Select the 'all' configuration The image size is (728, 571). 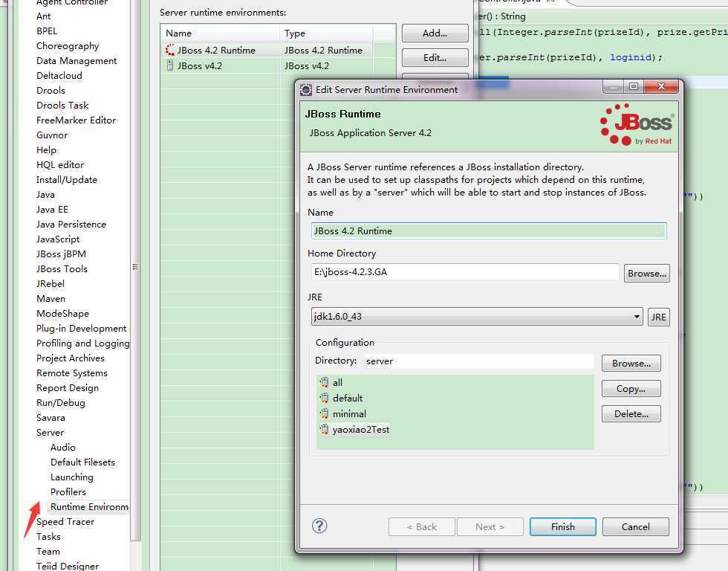tap(337, 382)
